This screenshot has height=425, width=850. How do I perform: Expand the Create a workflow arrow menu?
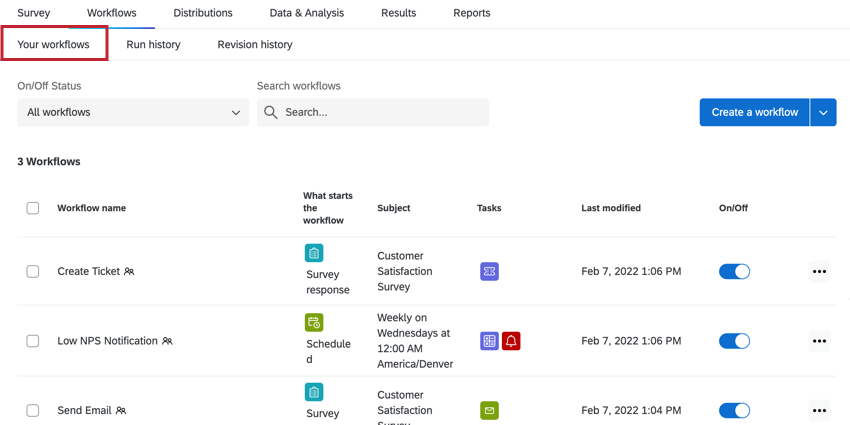click(x=823, y=113)
